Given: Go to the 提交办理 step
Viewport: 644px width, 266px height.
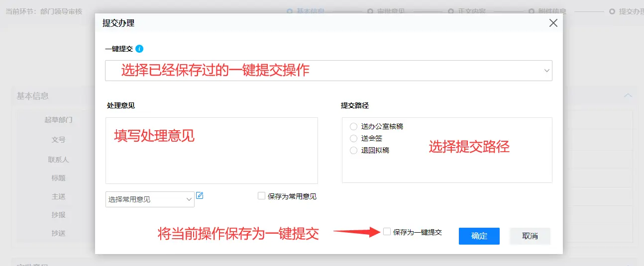Looking at the screenshot, I should coord(627,11).
